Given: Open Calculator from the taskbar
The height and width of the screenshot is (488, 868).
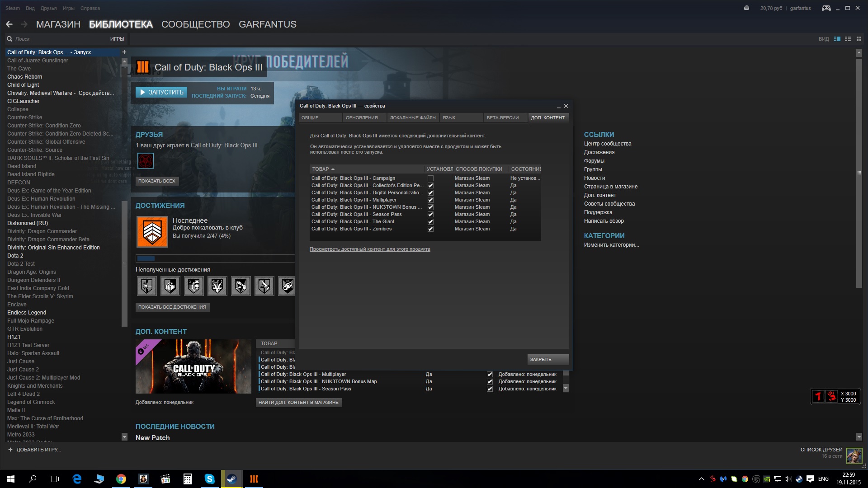Looking at the screenshot, I should 188,479.
